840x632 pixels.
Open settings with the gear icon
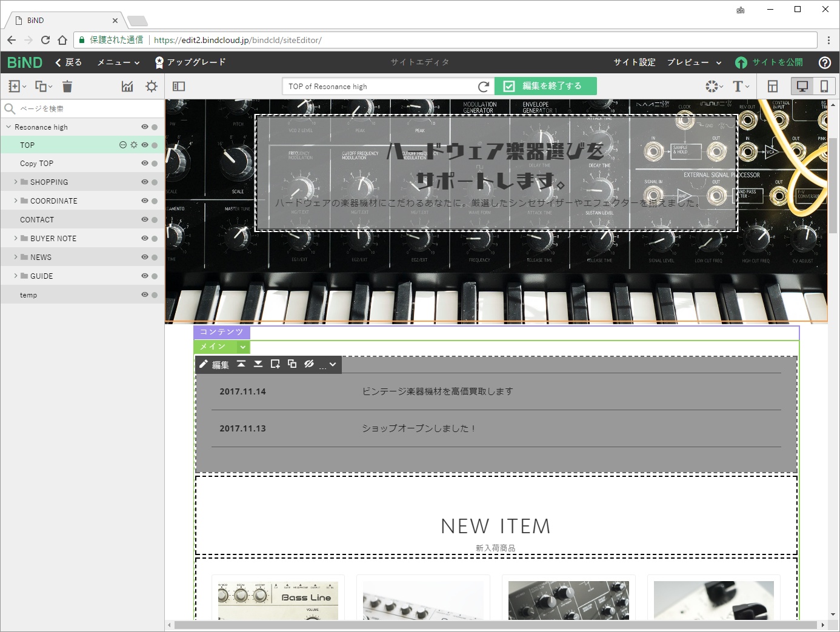tap(151, 86)
